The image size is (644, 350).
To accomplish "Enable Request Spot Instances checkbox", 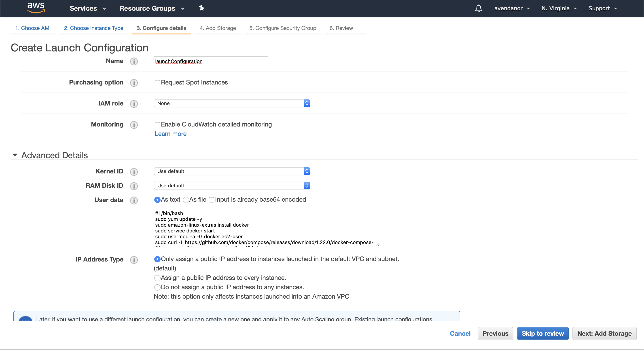I will point(157,83).
